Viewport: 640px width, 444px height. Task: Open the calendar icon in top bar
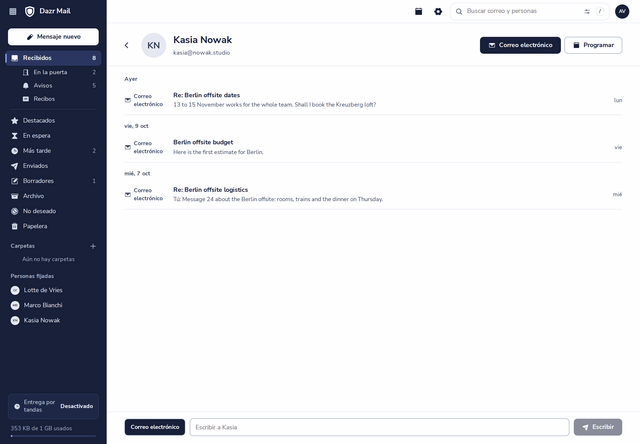(x=418, y=11)
